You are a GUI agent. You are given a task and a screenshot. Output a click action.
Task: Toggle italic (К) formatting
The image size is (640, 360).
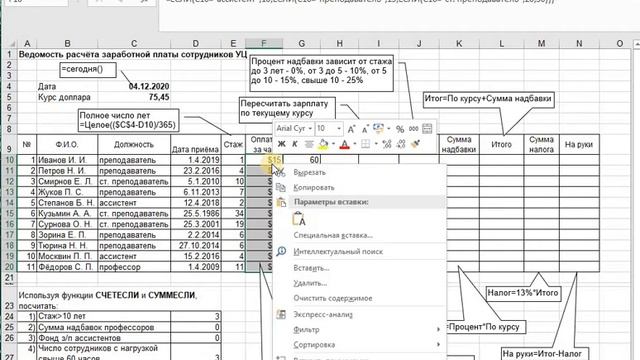pyautogui.click(x=295, y=144)
